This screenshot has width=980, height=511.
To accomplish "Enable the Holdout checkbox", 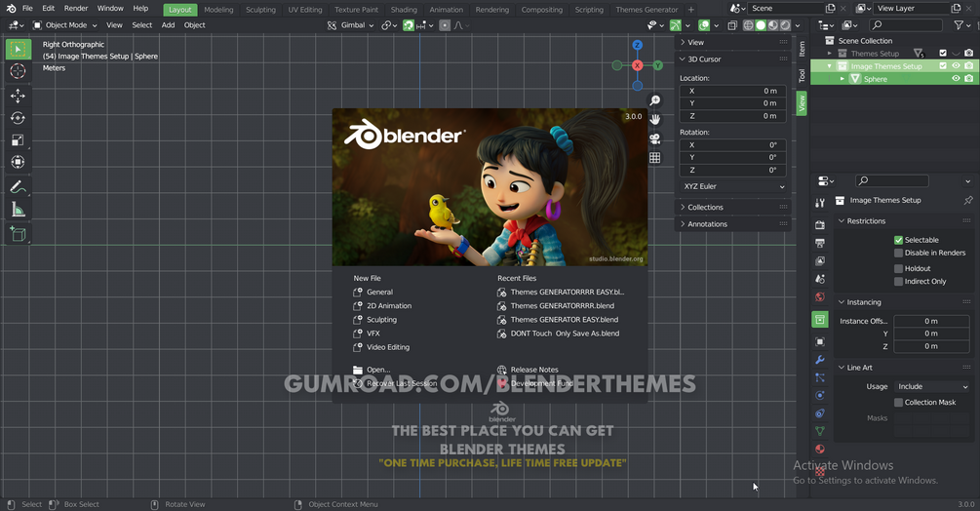I will (x=898, y=268).
